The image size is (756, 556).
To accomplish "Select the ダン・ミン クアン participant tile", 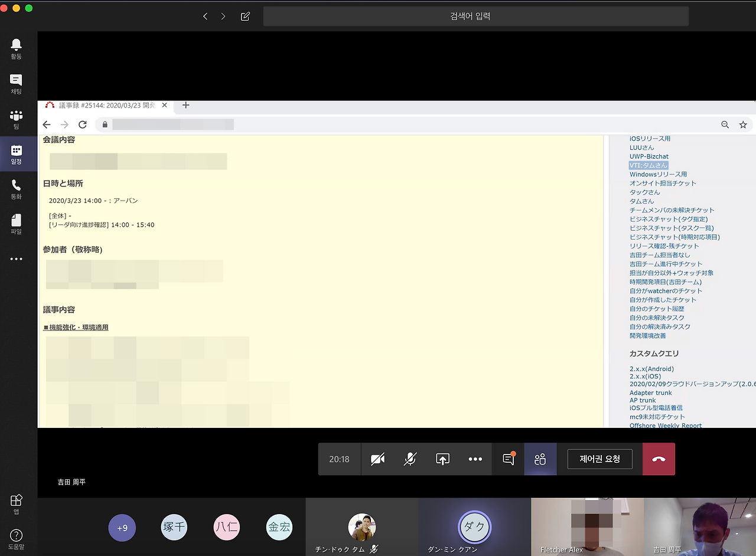I will (474, 527).
